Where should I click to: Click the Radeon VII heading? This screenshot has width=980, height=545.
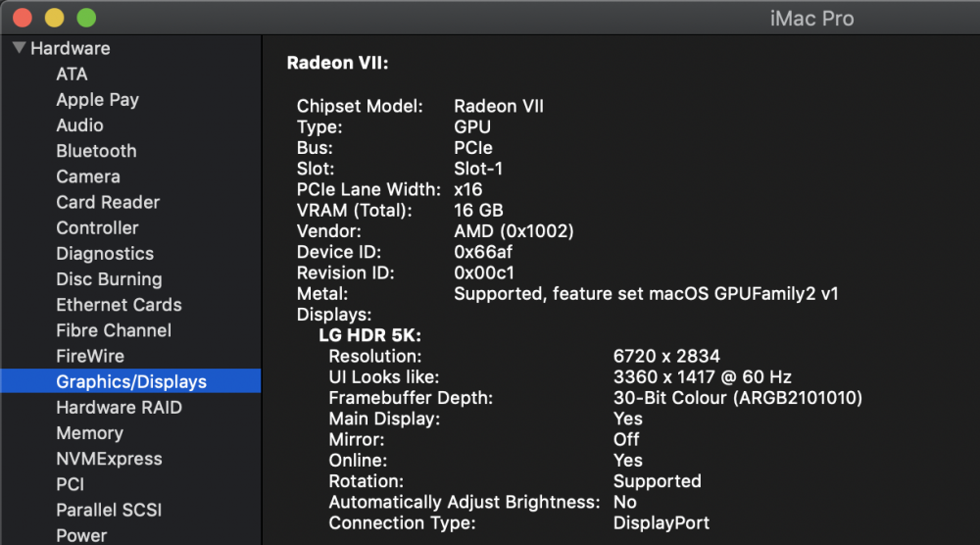pyautogui.click(x=337, y=63)
